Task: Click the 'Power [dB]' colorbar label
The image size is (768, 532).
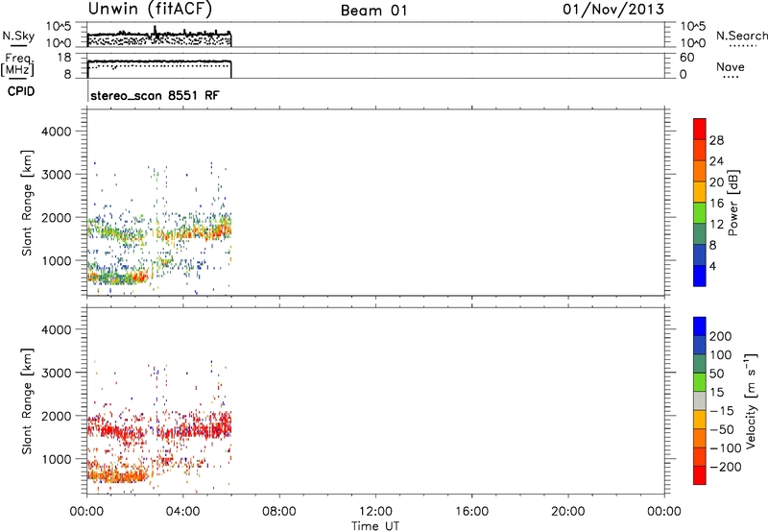Action: coord(732,203)
